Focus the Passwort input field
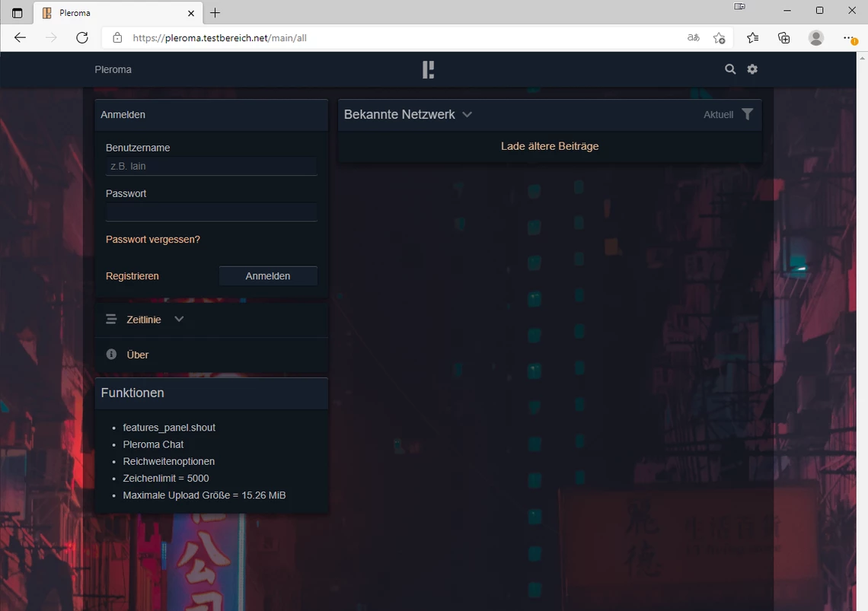This screenshot has height=611, width=868. click(211, 212)
